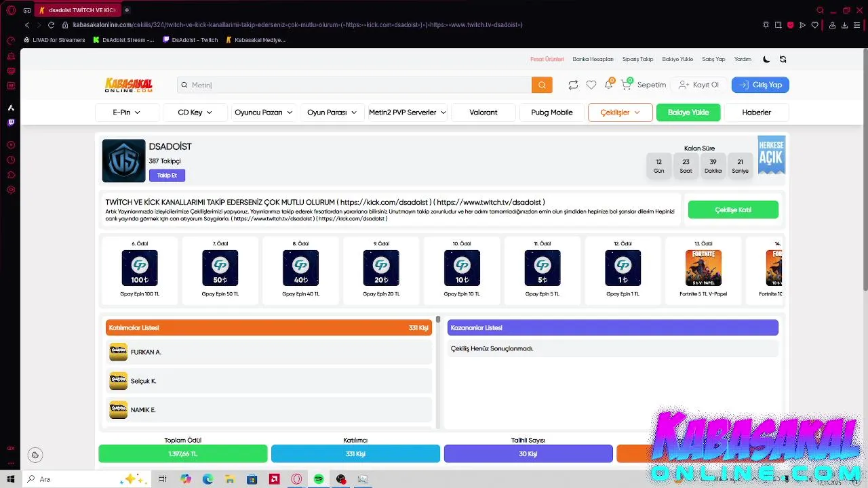Open the Pubg Mobile category
The height and width of the screenshot is (488, 868).
[x=552, y=113]
